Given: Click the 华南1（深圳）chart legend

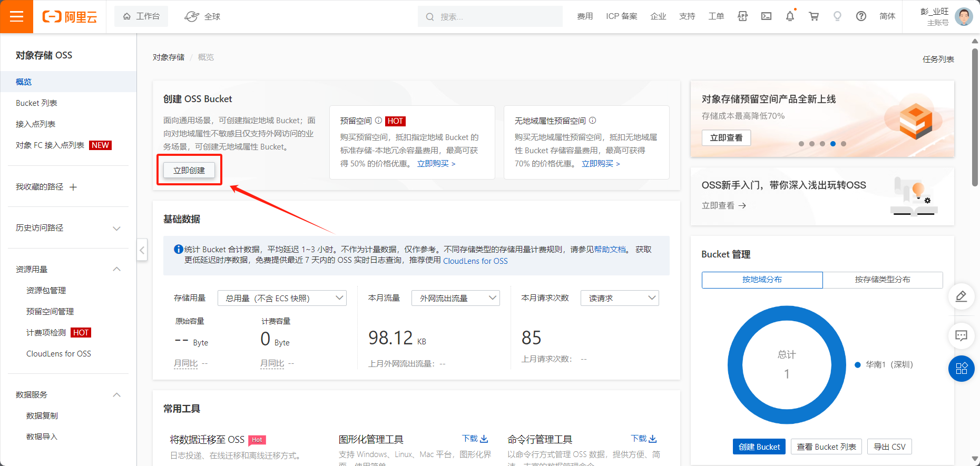Looking at the screenshot, I should tap(884, 364).
